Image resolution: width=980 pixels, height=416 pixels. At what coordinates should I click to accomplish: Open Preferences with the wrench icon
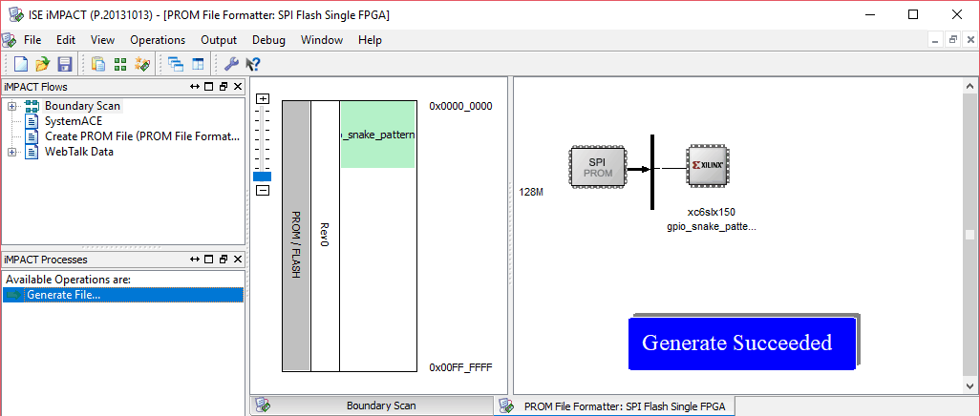[x=231, y=65]
